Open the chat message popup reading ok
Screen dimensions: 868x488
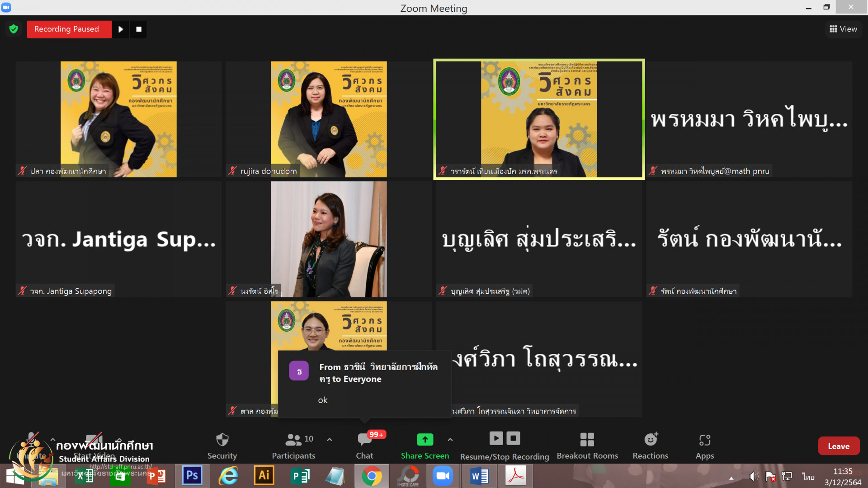tap(364, 384)
